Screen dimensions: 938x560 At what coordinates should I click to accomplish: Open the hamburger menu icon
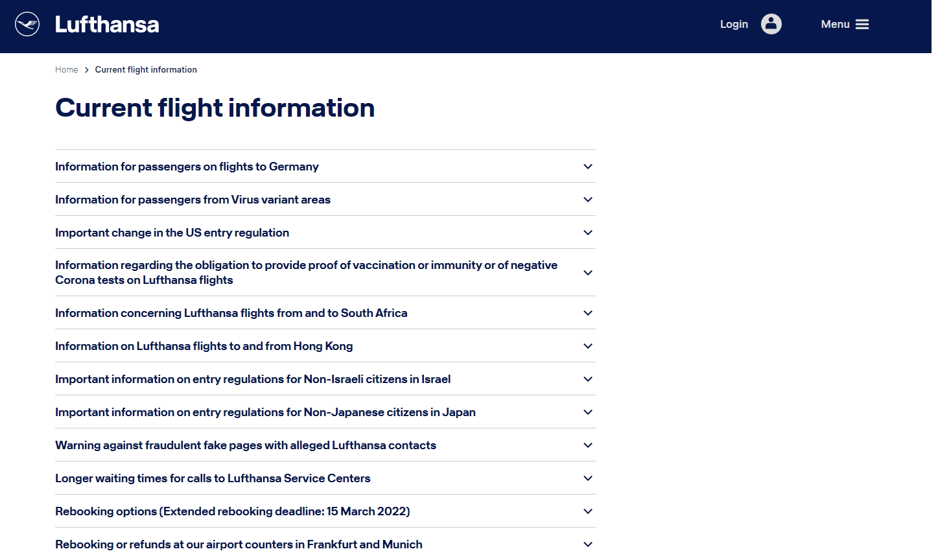click(x=862, y=24)
